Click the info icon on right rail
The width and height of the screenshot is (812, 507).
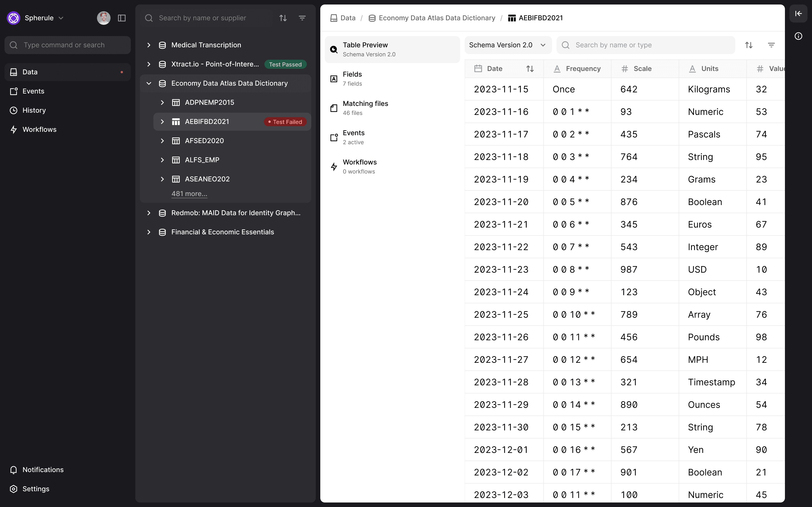pos(798,36)
